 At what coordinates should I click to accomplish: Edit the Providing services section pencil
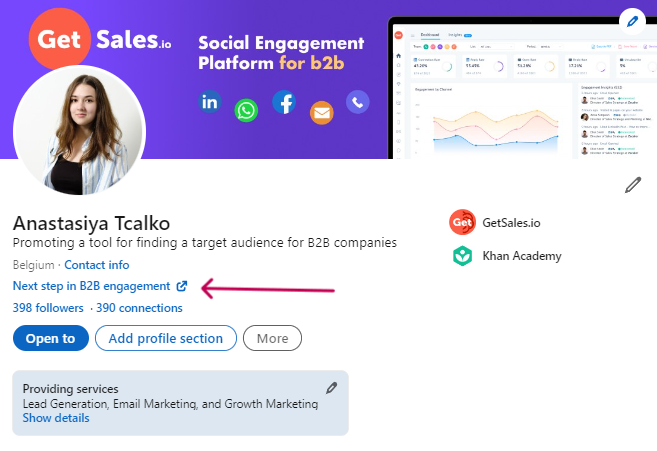[x=332, y=388]
